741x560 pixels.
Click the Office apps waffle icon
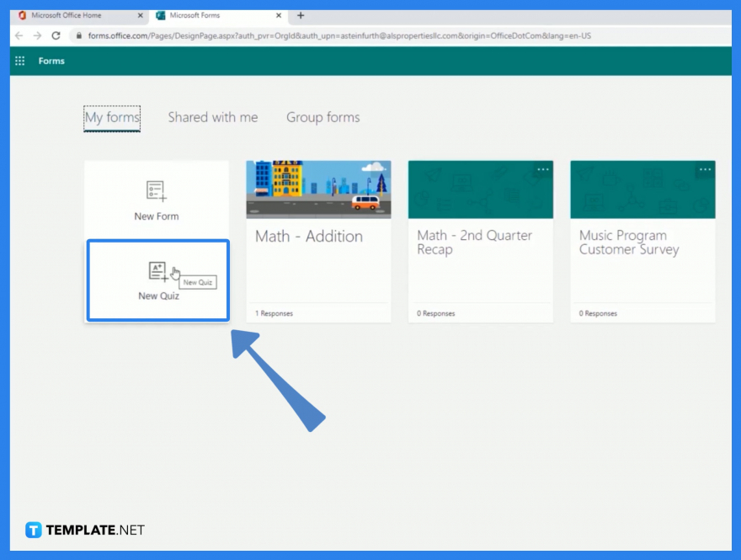tap(19, 61)
